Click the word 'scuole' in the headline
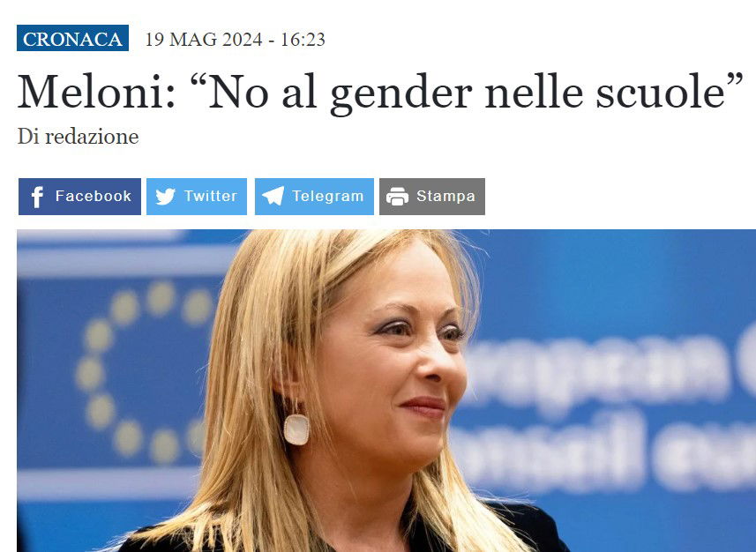 tap(661, 92)
